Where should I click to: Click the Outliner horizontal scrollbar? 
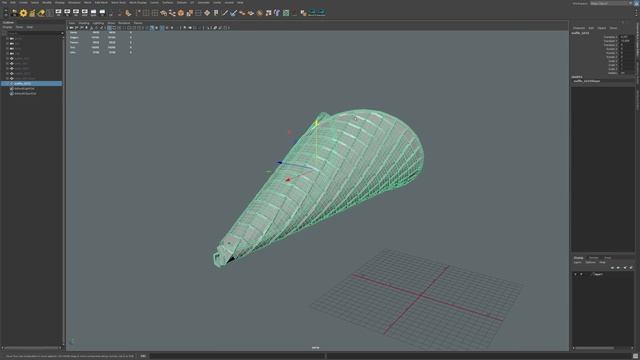pyautogui.click(x=31, y=348)
